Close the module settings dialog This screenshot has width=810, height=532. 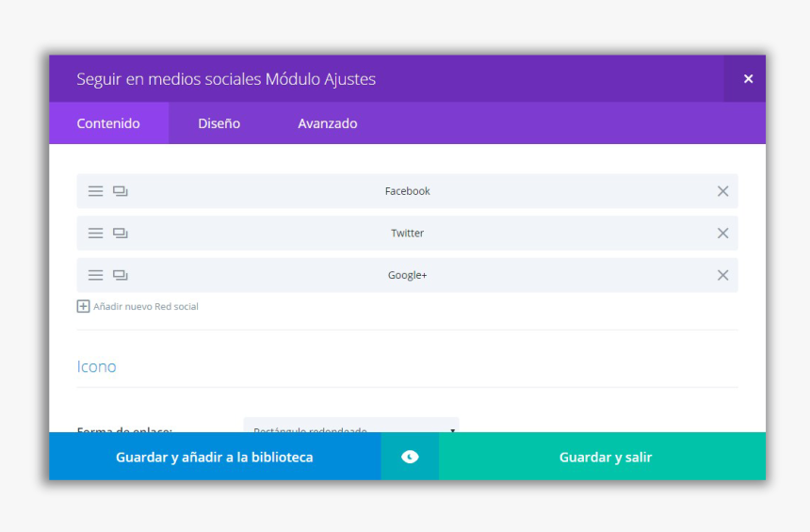tap(748, 78)
